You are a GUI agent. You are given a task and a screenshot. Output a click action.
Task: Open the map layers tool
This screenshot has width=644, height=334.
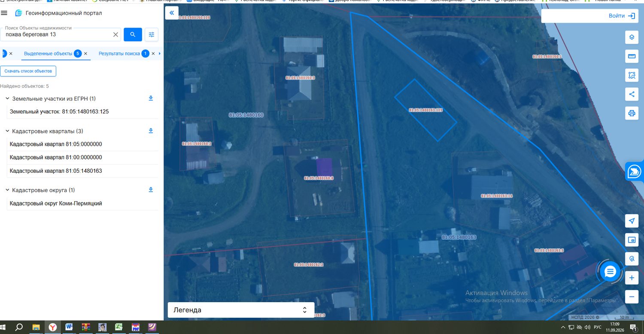click(x=632, y=37)
